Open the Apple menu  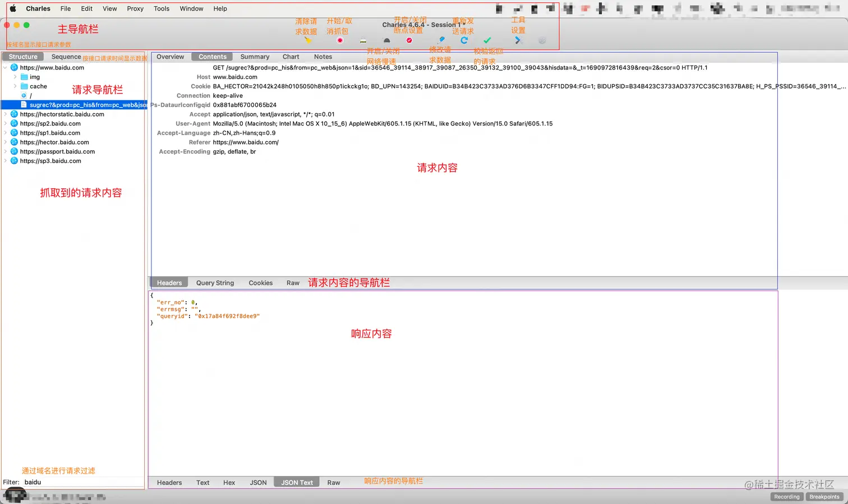click(13, 8)
